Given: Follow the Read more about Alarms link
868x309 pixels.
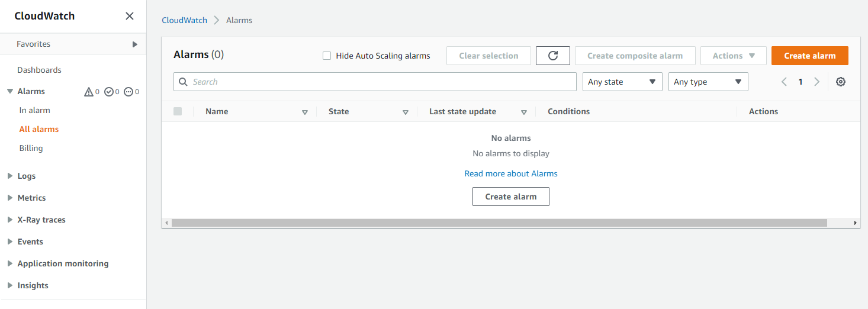Looking at the screenshot, I should [511, 173].
